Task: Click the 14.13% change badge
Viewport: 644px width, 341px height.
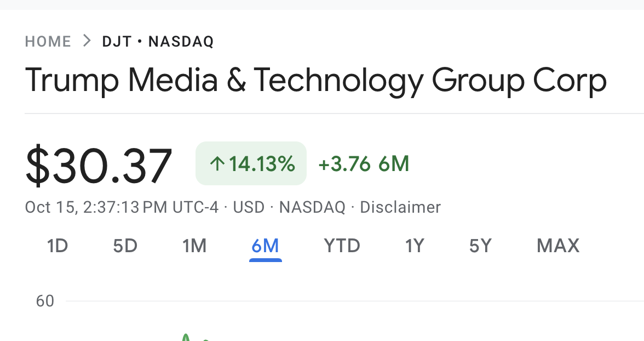Action: pyautogui.click(x=251, y=163)
